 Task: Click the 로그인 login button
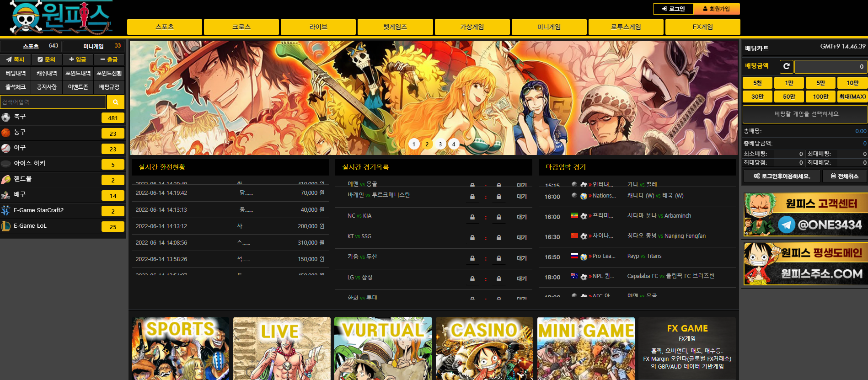pos(674,9)
